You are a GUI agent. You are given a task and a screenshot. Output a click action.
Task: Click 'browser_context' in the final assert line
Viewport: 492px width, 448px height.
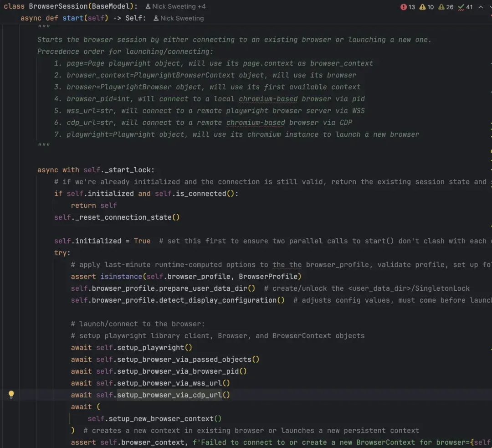(153, 443)
